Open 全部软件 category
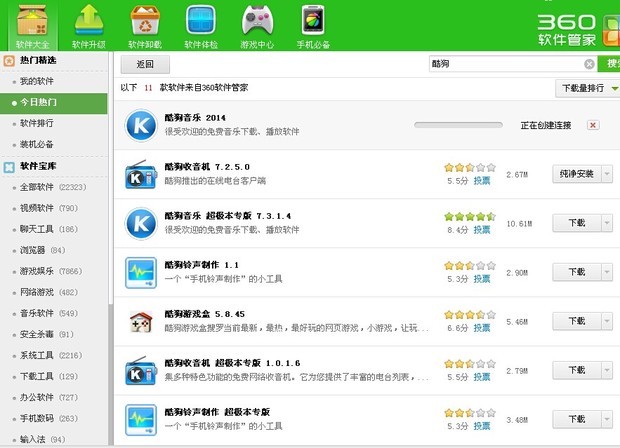This screenshot has height=448, width=620. coord(53,187)
